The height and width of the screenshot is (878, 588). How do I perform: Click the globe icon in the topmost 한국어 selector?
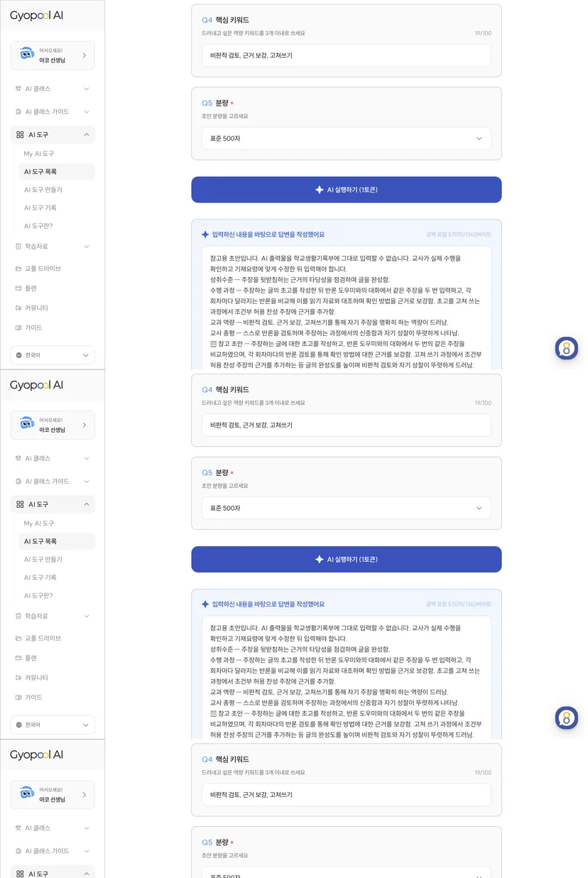pos(19,355)
